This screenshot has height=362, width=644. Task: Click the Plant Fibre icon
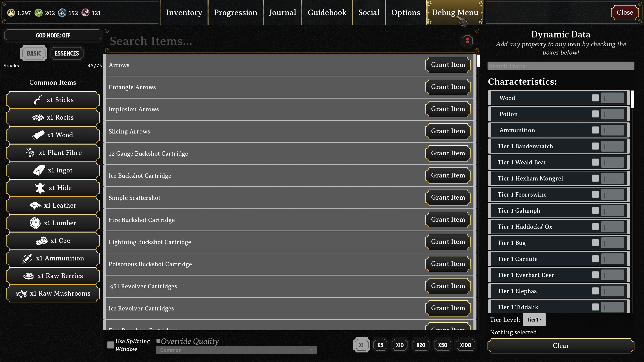[x=30, y=153]
